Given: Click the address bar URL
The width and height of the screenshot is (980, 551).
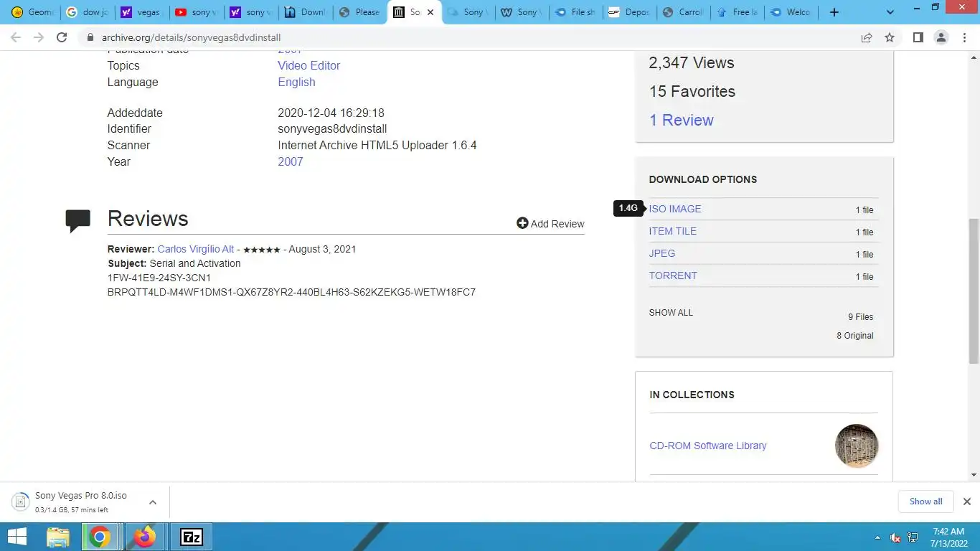Looking at the screenshot, I should click(191, 37).
